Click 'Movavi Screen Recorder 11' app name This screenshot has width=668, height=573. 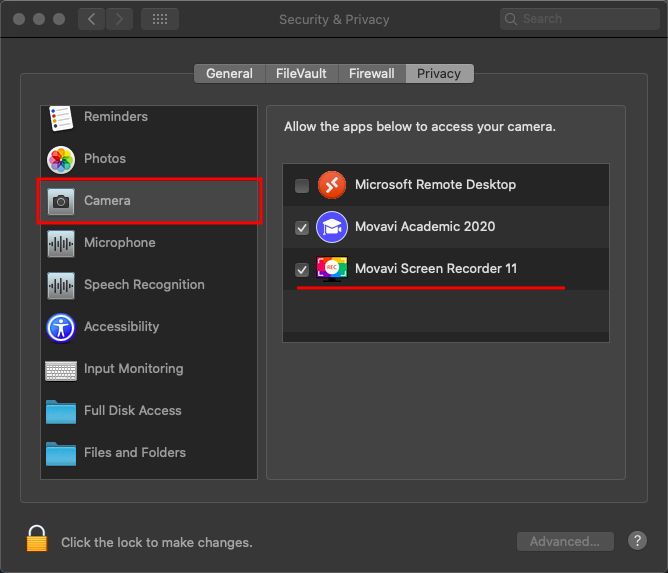coord(436,268)
